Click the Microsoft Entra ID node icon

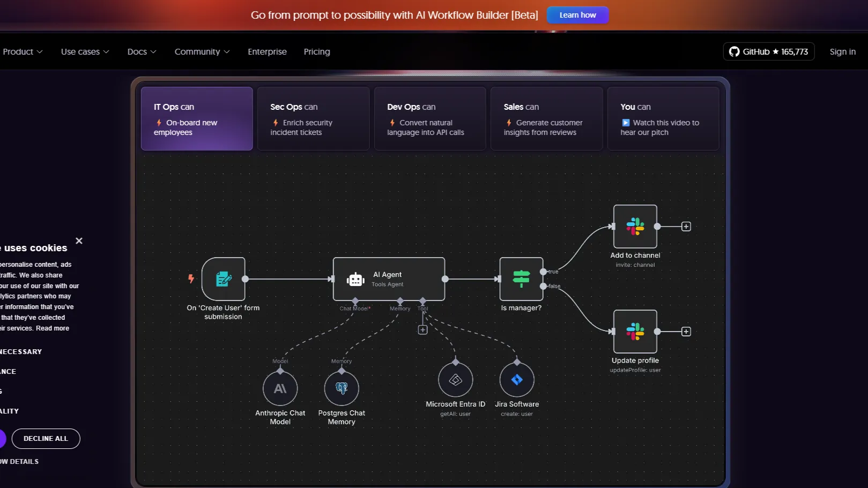click(455, 380)
